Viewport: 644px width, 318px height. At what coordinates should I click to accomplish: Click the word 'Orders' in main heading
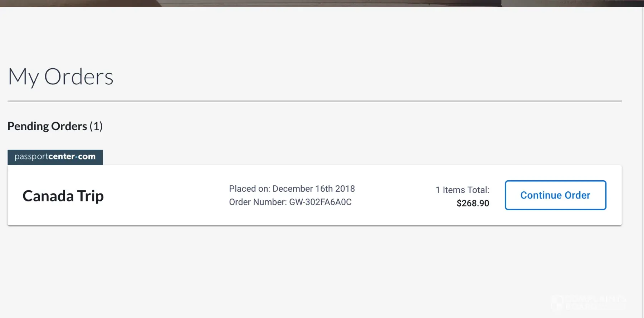tap(79, 77)
